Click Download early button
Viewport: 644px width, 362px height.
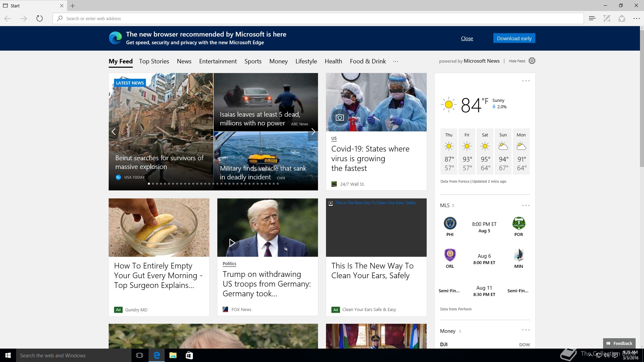click(x=514, y=38)
